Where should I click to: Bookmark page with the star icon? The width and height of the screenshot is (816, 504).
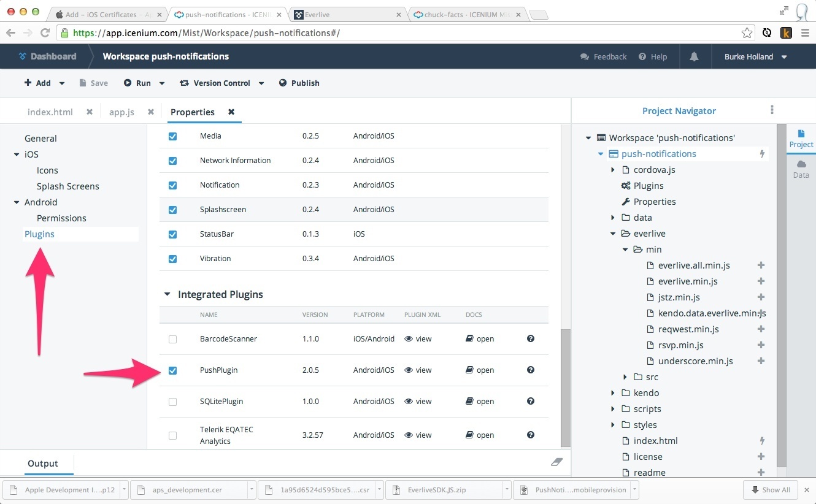click(x=747, y=33)
